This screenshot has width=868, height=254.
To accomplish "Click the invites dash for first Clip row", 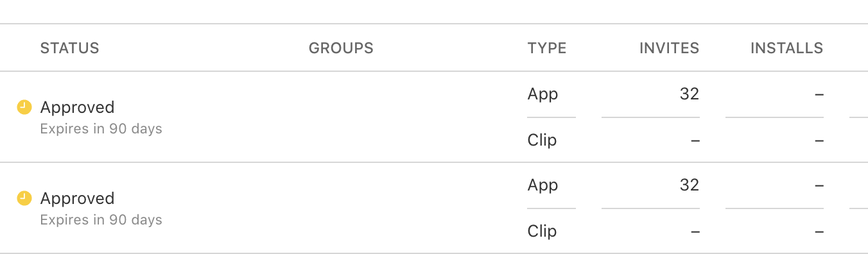I will click(x=695, y=140).
